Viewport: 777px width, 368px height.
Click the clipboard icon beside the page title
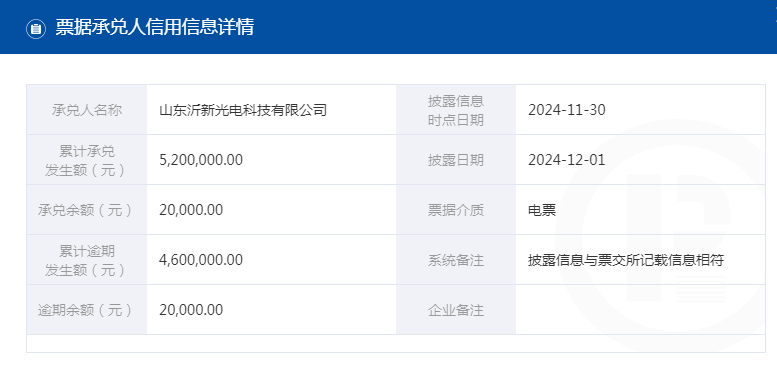coord(36,28)
